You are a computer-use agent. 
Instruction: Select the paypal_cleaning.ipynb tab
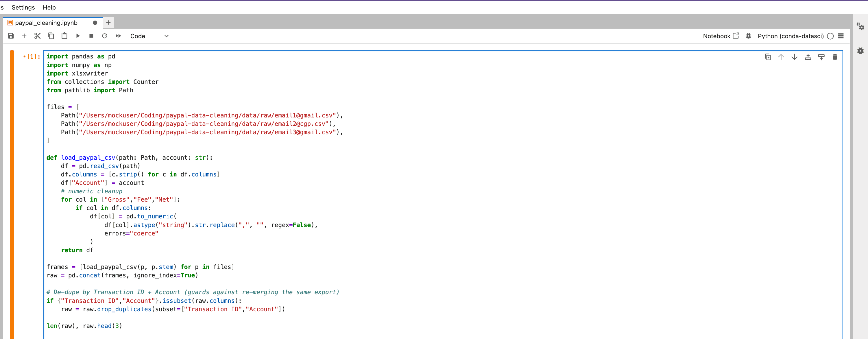point(47,23)
